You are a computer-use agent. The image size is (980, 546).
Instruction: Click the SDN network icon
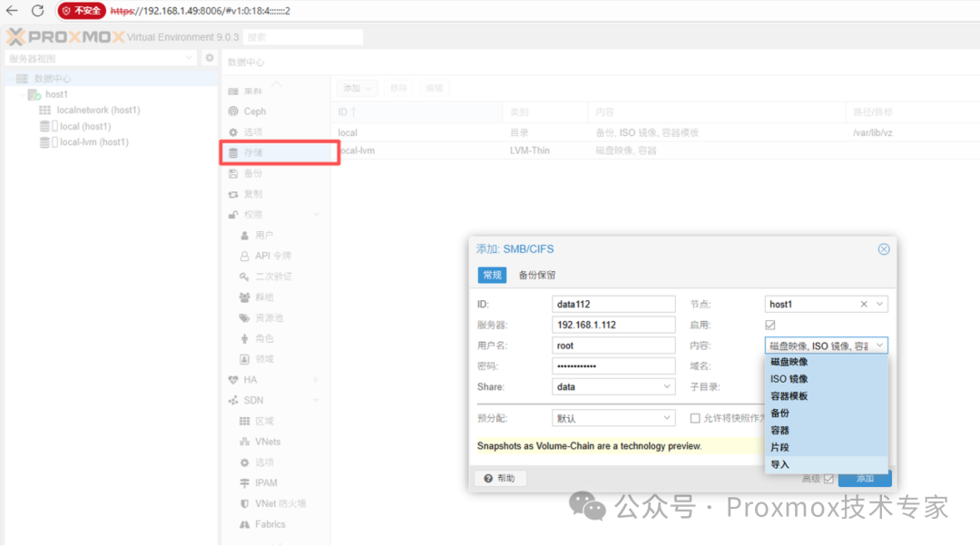coord(233,401)
